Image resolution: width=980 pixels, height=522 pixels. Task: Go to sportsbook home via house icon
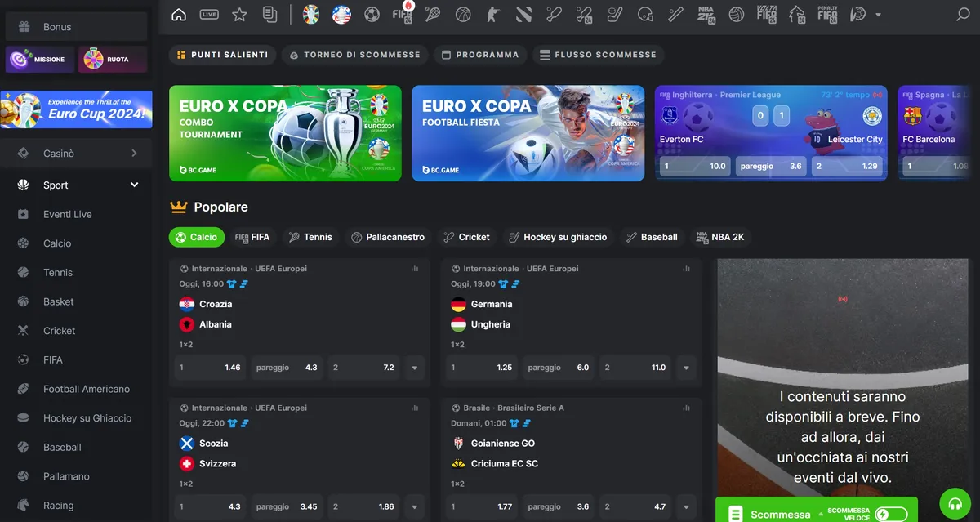179,14
